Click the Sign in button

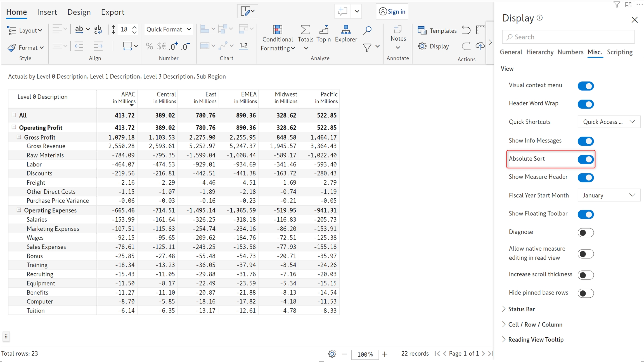pos(392,11)
